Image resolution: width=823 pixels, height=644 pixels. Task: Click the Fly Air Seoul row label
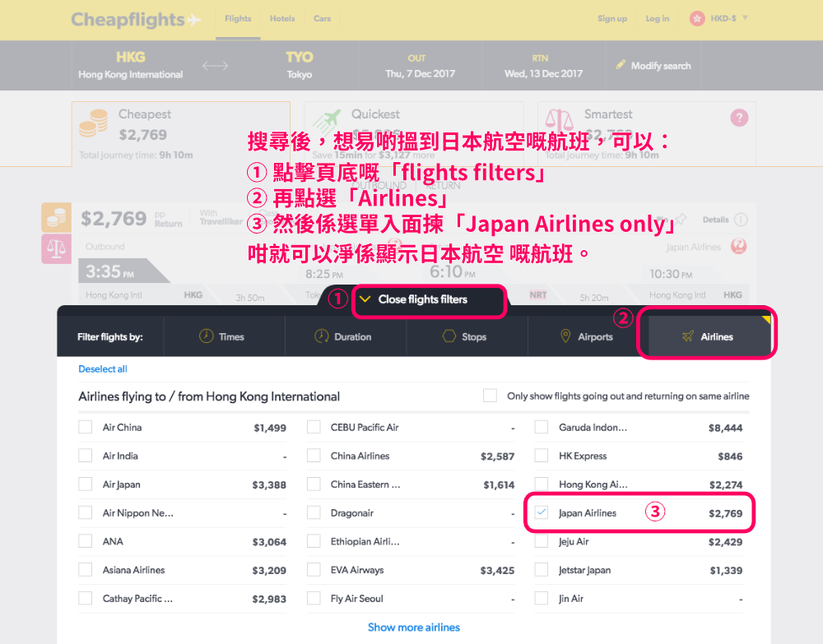click(357, 599)
